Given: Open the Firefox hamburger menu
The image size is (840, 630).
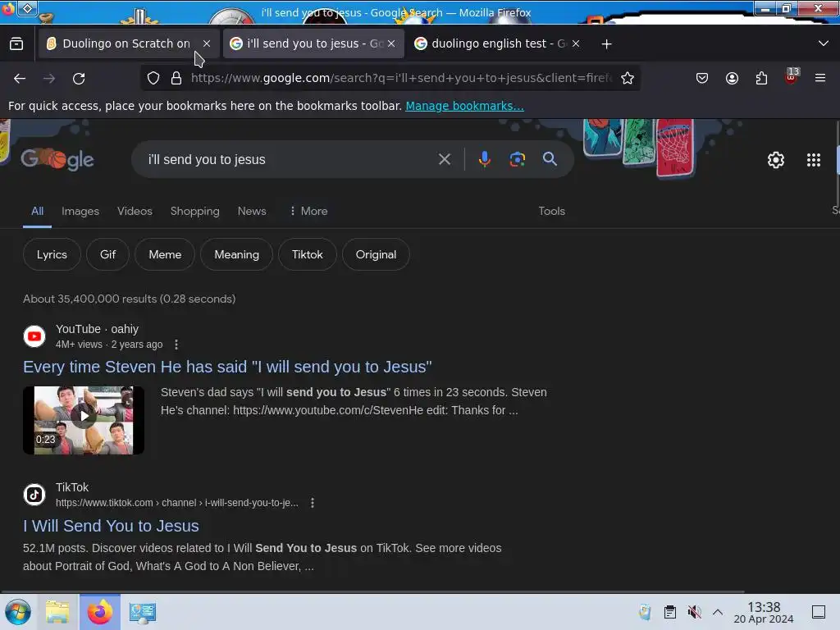Looking at the screenshot, I should tap(820, 78).
